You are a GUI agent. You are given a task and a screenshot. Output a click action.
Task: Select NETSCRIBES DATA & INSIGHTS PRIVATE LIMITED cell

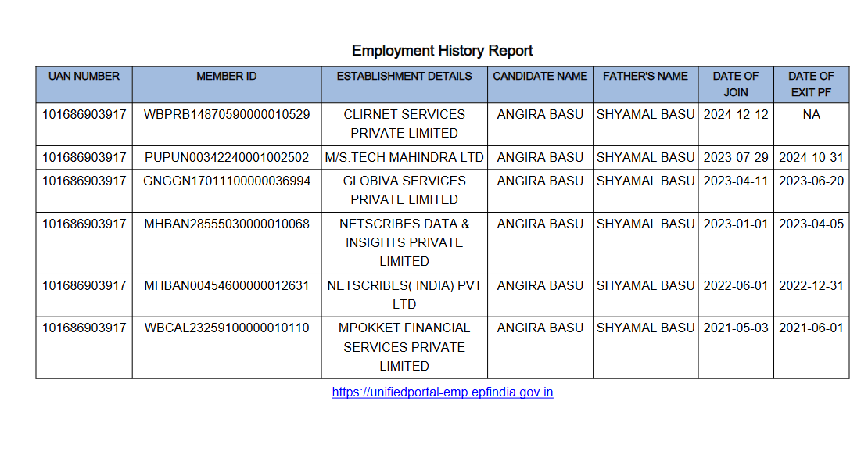point(404,242)
